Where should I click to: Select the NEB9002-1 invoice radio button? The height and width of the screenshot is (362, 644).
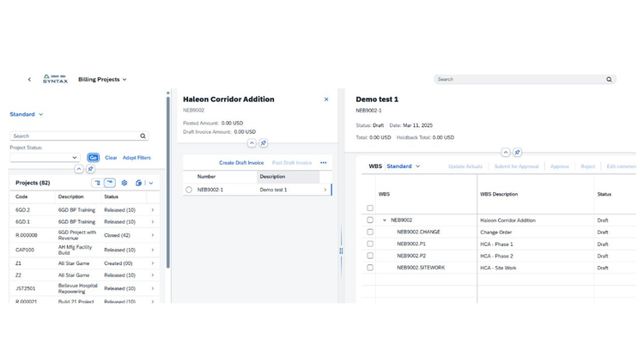coord(189,190)
